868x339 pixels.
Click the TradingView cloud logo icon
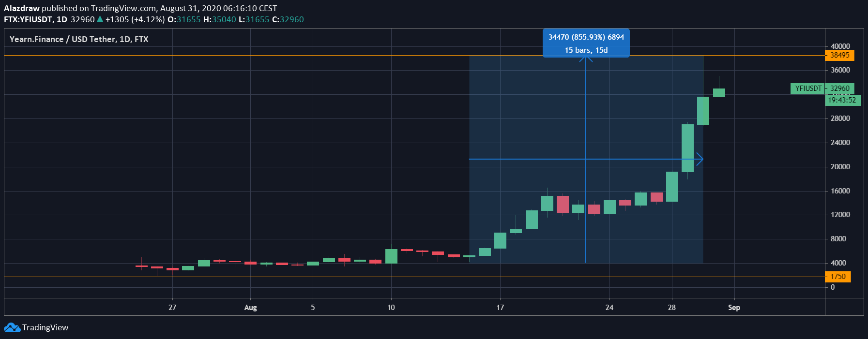pos(12,328)
